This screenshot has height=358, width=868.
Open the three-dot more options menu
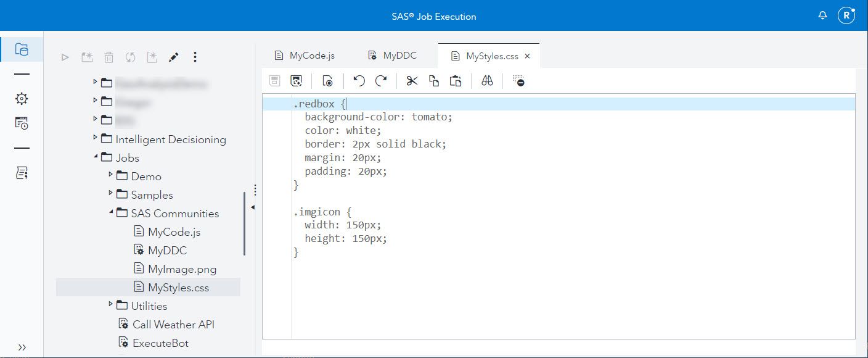pyautogui.click(x=195, y=57)
